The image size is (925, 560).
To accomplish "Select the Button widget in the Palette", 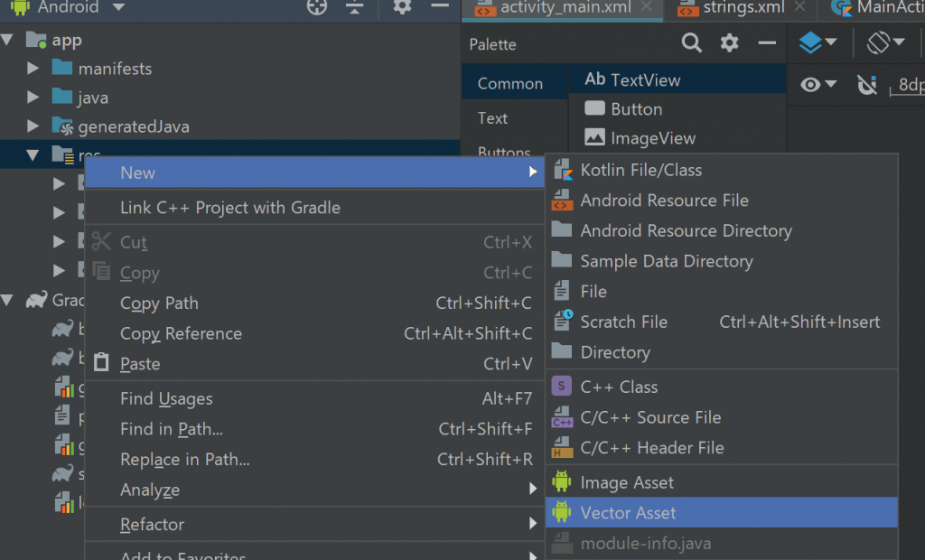I will (634, 108).
